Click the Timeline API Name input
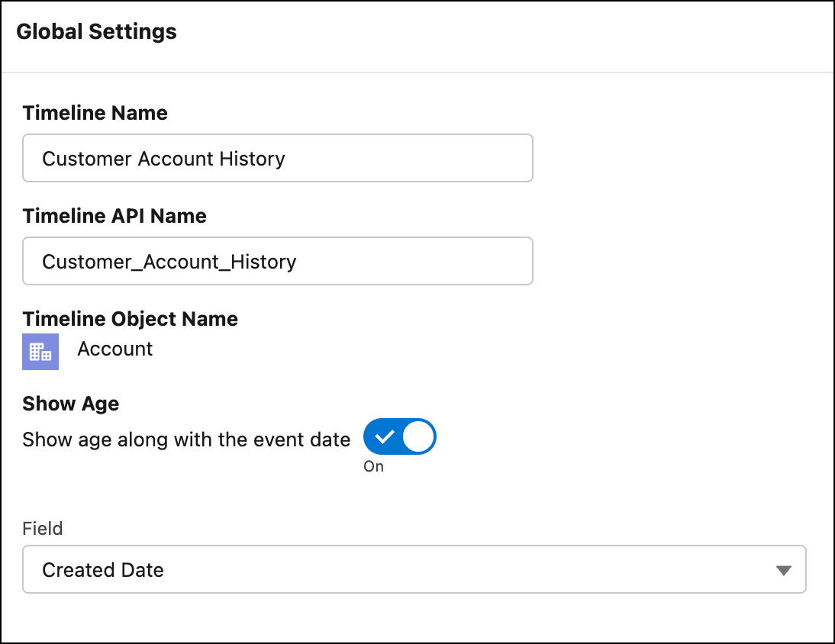835x644 pixels. click(278, 261)
